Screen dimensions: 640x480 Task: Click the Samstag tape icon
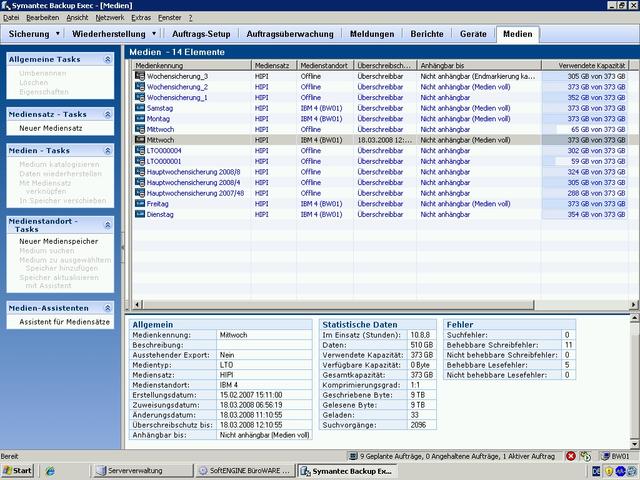(x=140, y=108)
